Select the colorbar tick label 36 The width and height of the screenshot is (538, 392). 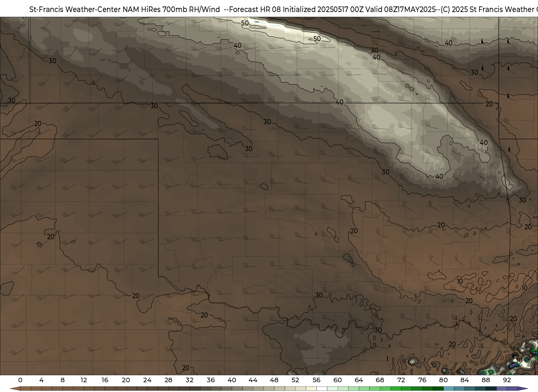click(211, 380)
